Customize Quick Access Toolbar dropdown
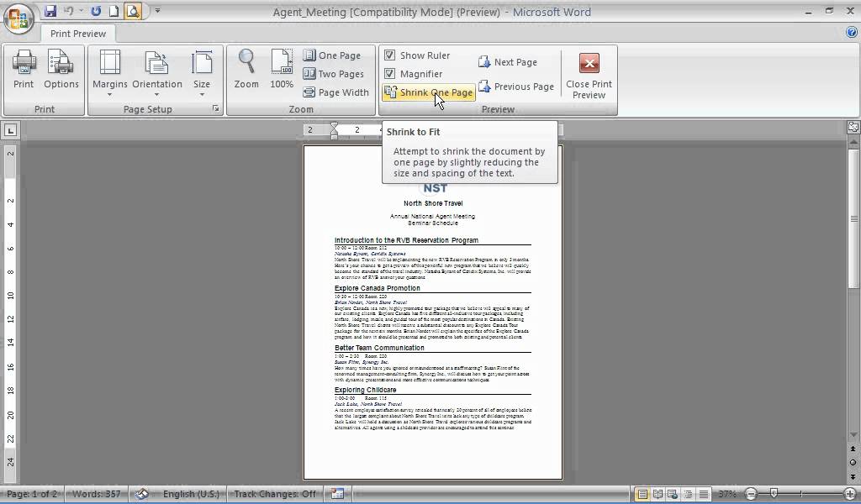 (157, 10)
